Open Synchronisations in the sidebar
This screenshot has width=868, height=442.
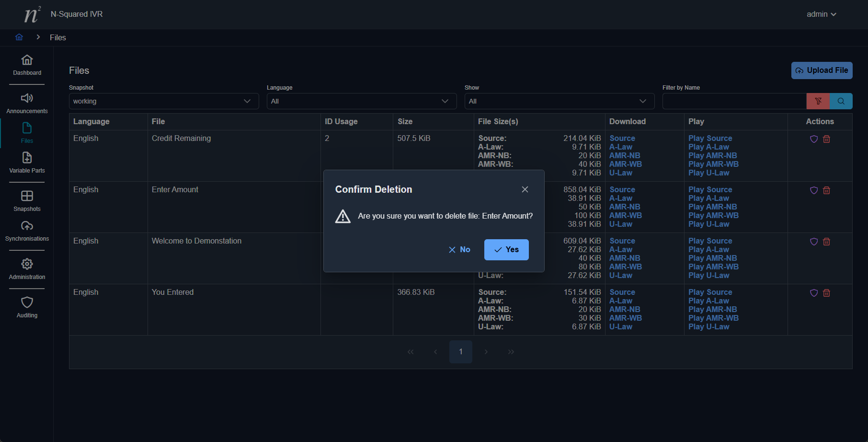click(x=27, y=231)
